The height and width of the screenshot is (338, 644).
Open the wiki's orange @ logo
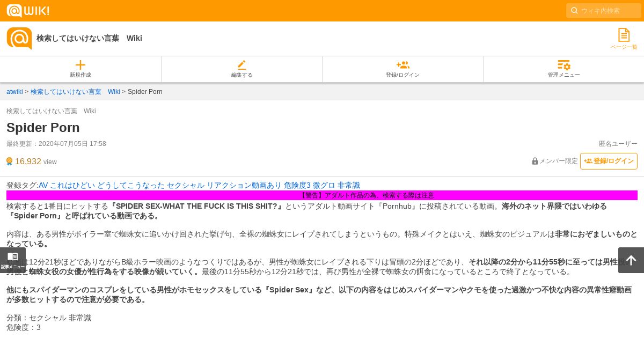coord(19,39)
